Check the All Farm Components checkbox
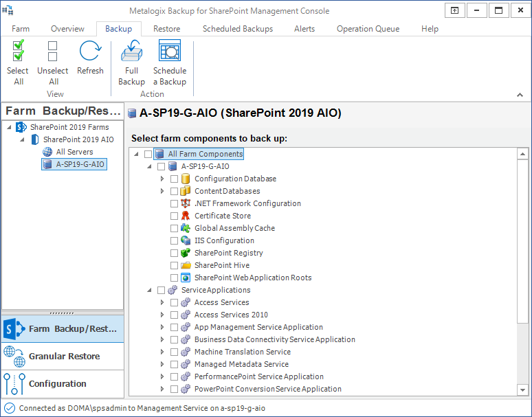Image resolution: width=532 pixels, height=417 pixels. [x=148, y=154]
